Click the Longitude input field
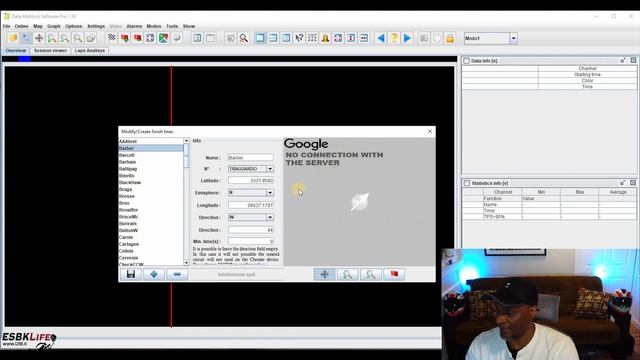The image size is (640, 360). coord(251,205)
